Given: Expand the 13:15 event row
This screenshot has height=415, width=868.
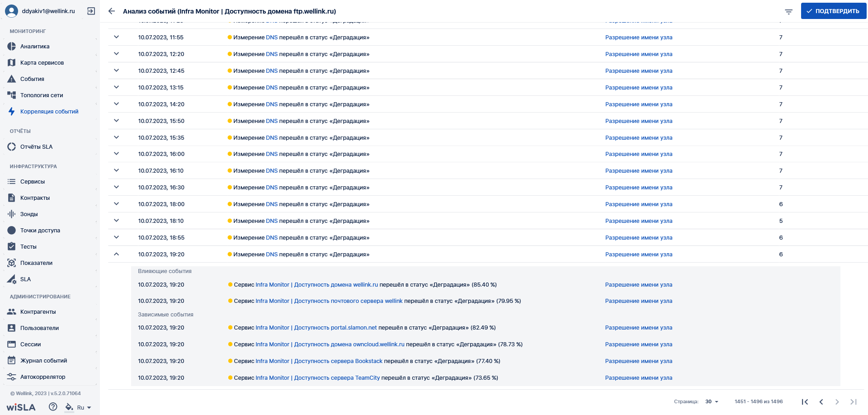Looking at the screenshot, I should tap(116, 87).
